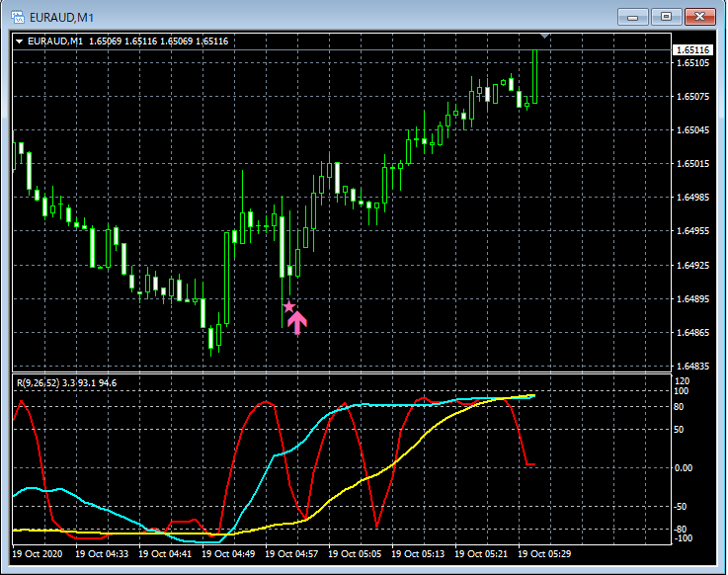Viewport: 728px width, 575px height.
Task: Click the 19 Oct 2020 date label
Action: click(x=38, y=554)
